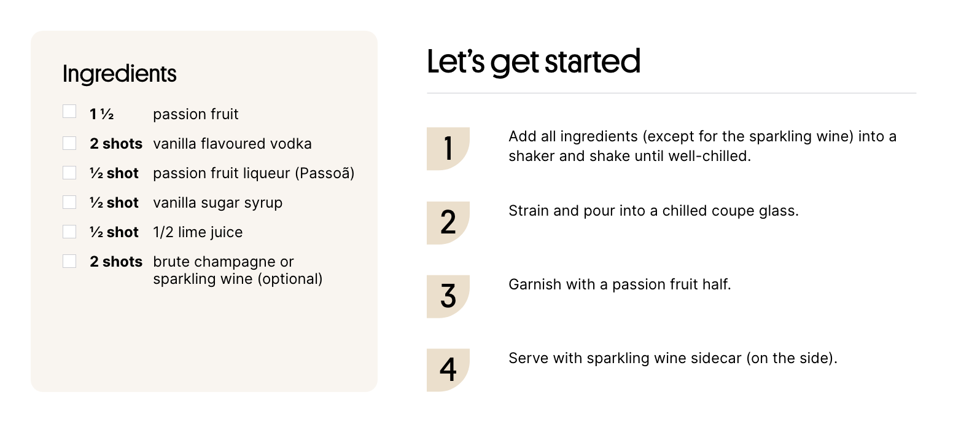980x435 pixels.
Task: Click the Ingredients heading
Action: [x=120, y=74]
